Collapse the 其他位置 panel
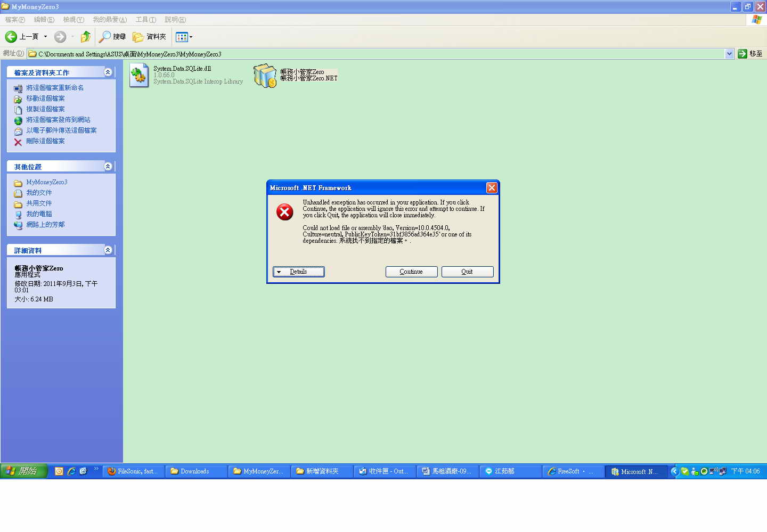This screenshot has width=767, height=532. point(108,166)
